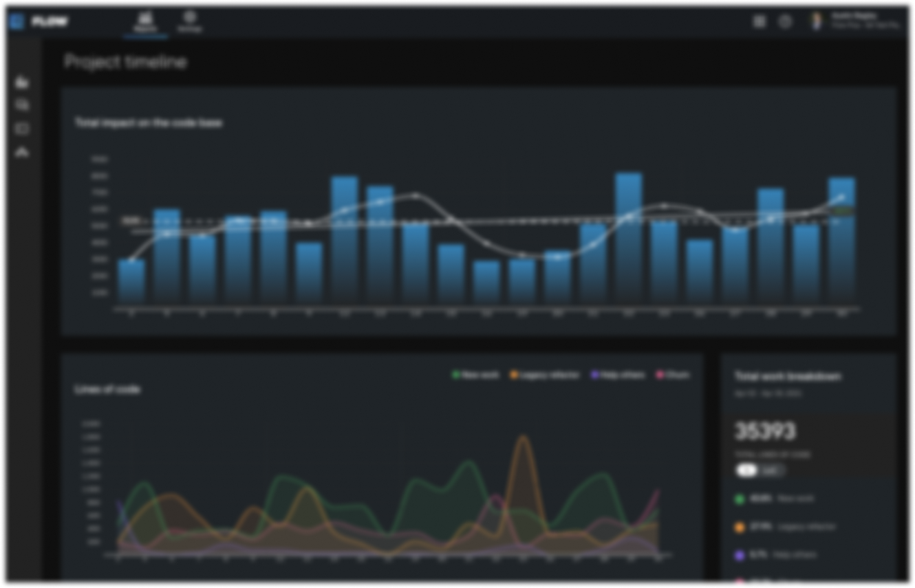Select the unselected toggle option under 35393
This screenshot has height=588, width=915.
click(x=771, y=471)
